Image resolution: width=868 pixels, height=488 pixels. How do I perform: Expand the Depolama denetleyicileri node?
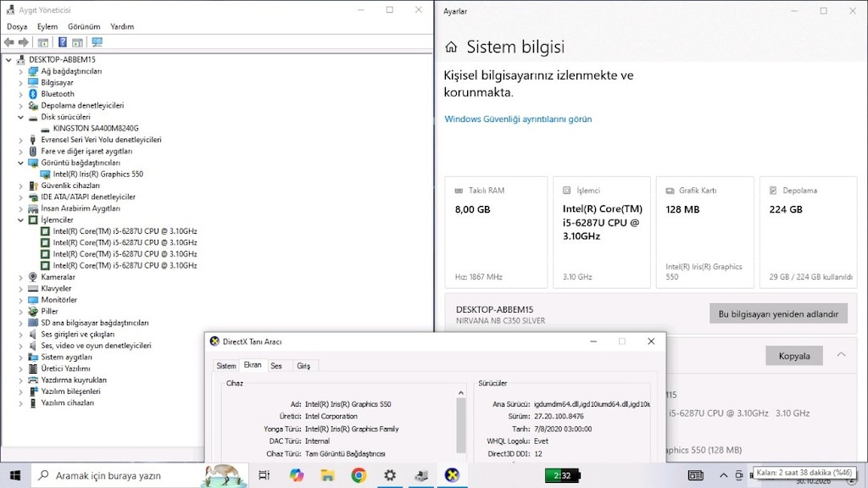point(20,106)
